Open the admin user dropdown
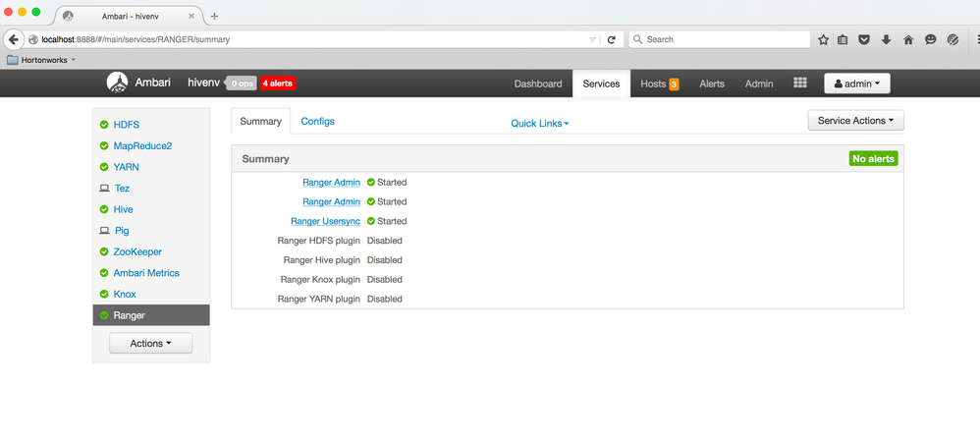Viewport: 980px width, 443px height. pos(857,83)
